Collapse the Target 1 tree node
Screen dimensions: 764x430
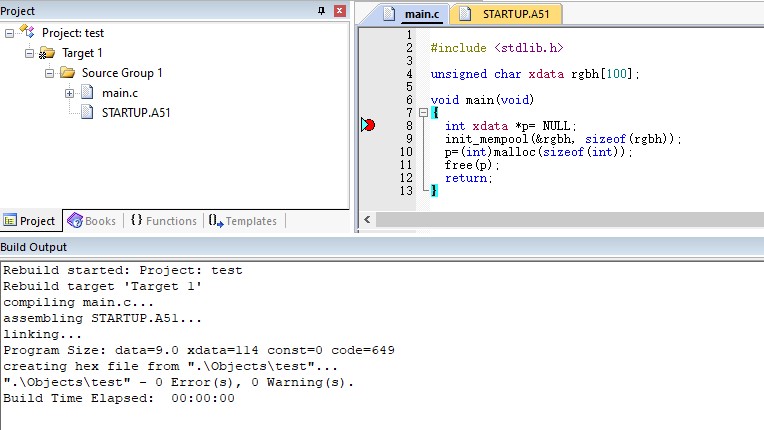[x=29, y=53]
